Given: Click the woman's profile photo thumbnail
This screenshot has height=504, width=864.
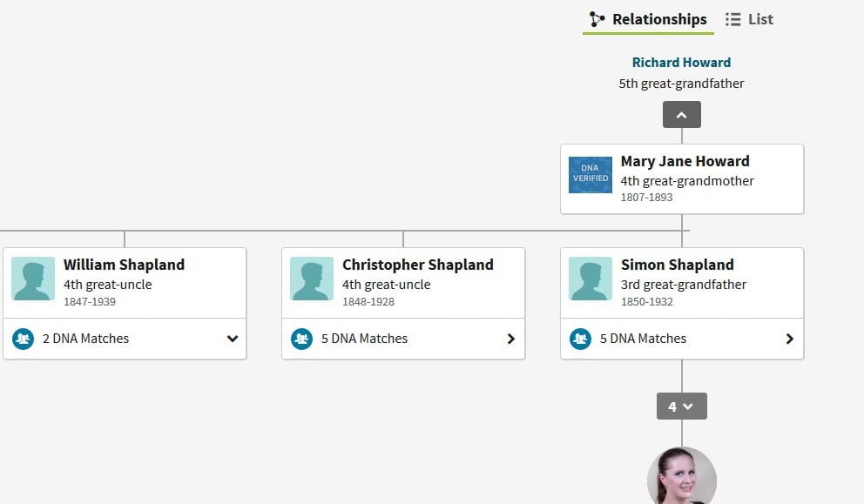Looking at the screenshot, I should point(682,476).
